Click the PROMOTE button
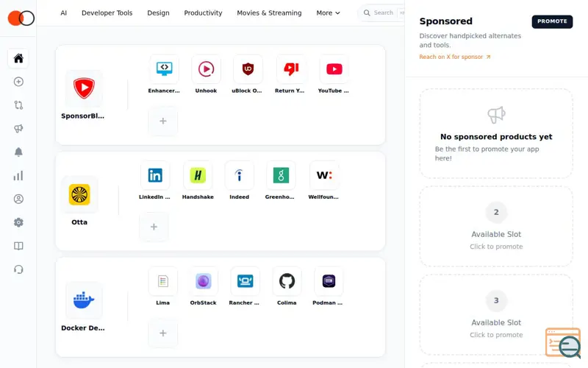Screen dimensions: 588x368 point(552,21)
